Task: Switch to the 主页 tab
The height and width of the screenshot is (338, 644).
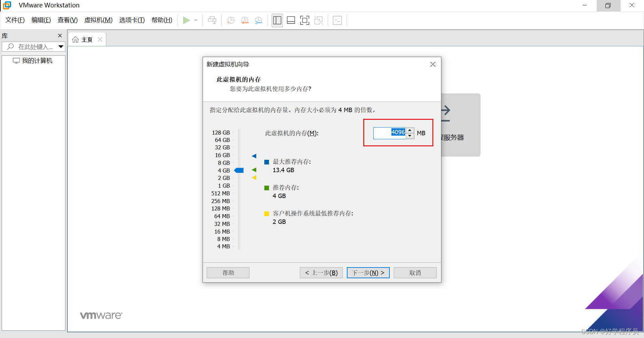Action: 87,40
